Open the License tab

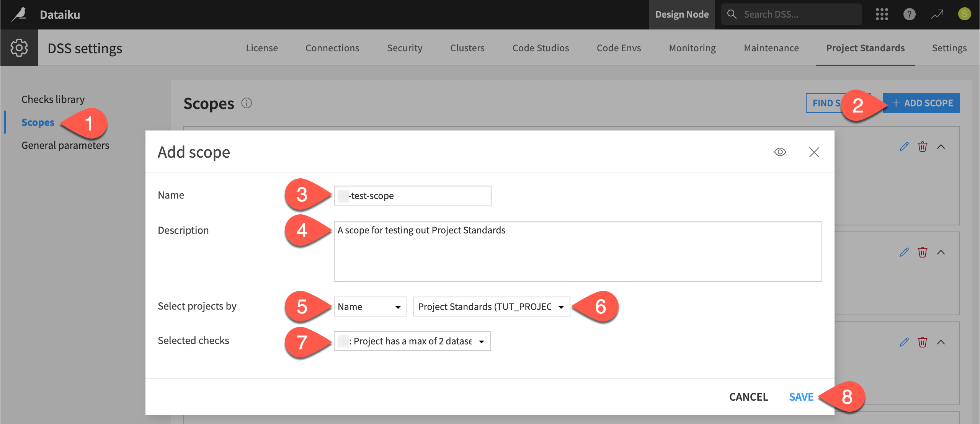coord(262,48)
